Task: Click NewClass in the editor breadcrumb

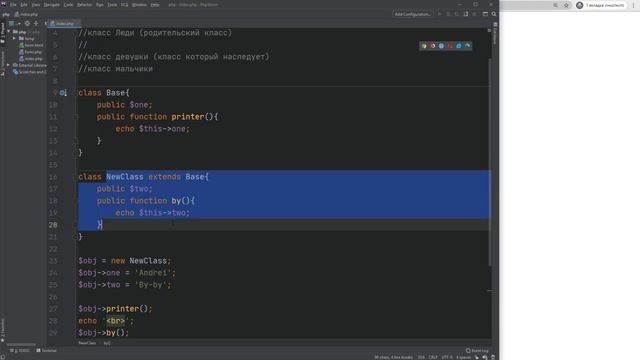Action: click(87, 343)
